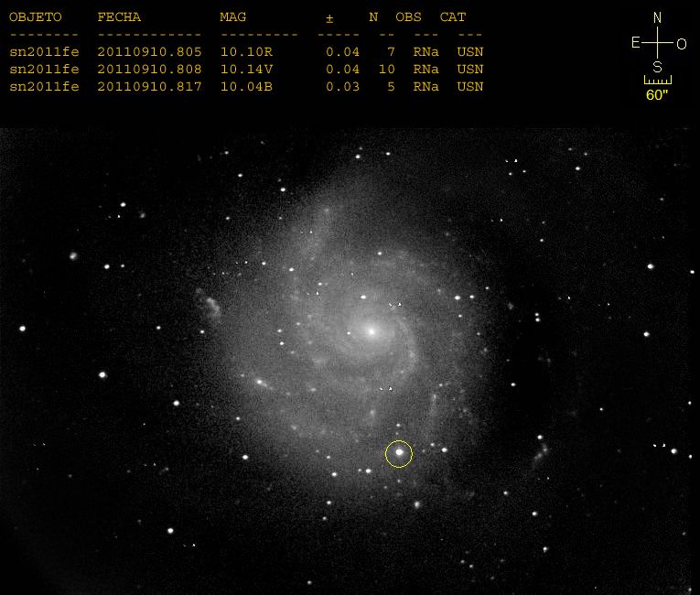This screenshot has height=595, width=700.
Task: Click the supernova inside the yellow circle
Action: [399, 452]
